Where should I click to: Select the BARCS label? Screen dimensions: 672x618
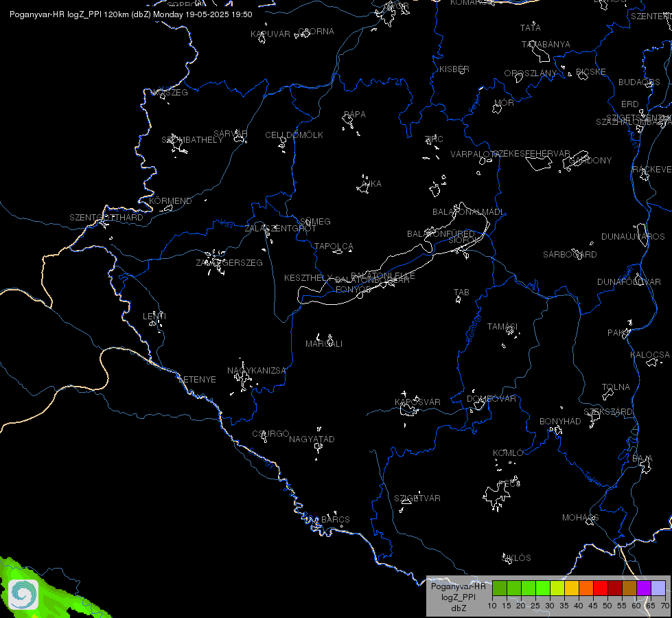[x=336, y=520]
